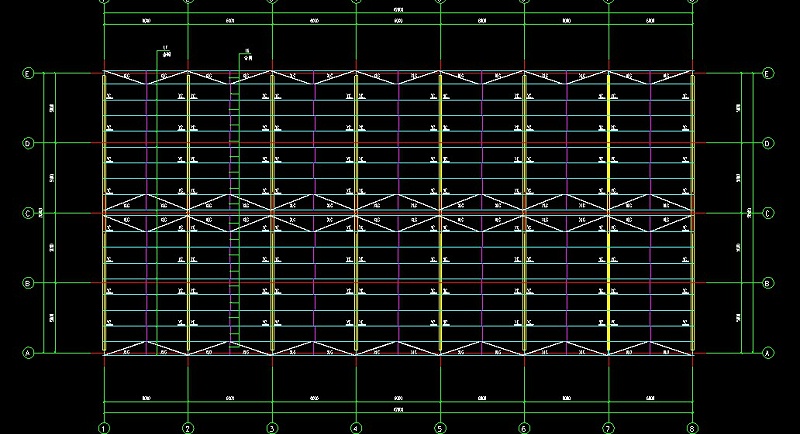800x434 pixels.
Task: Select the leftmost leader callout label at the top
Action: 166,51
